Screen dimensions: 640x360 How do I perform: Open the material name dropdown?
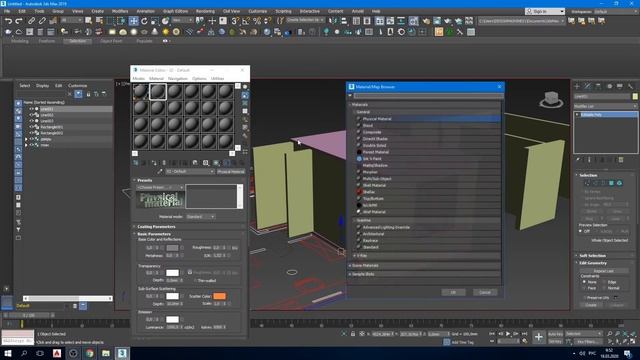[x=190, y=172]
